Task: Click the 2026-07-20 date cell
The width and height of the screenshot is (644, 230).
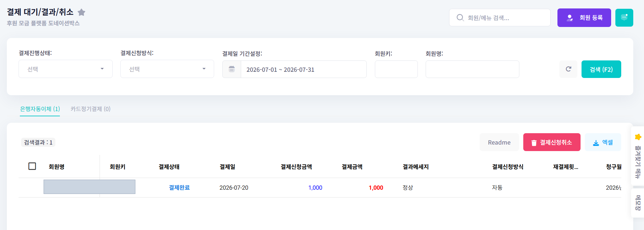Action: coord(234,188)
